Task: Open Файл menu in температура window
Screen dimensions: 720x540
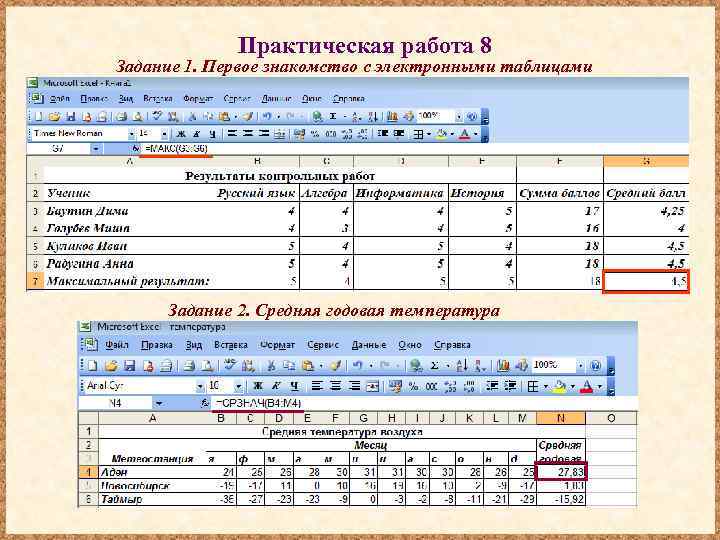Action: 117,345
